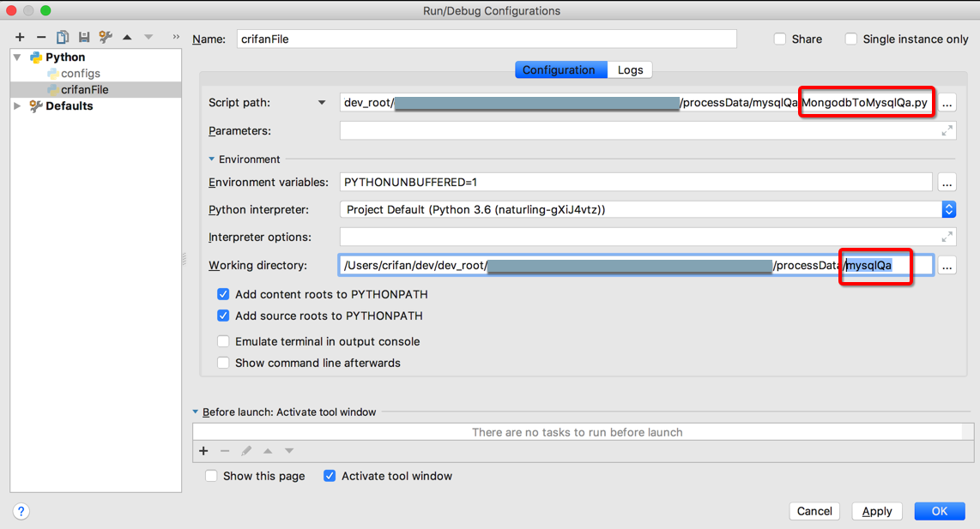This screenshot has height=529, width=980.
Task: Click the Defaults wrench icon in tree
Action: tap(36, 105)
